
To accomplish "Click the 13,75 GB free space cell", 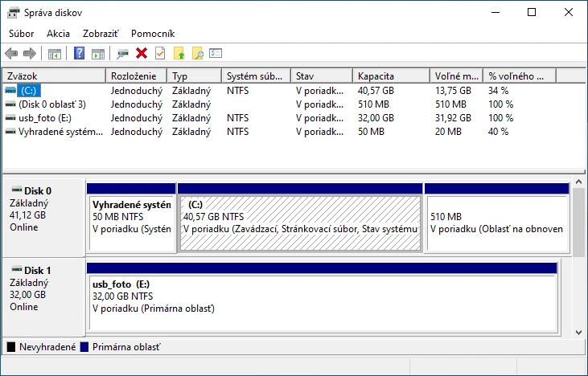I will (453, 91).
